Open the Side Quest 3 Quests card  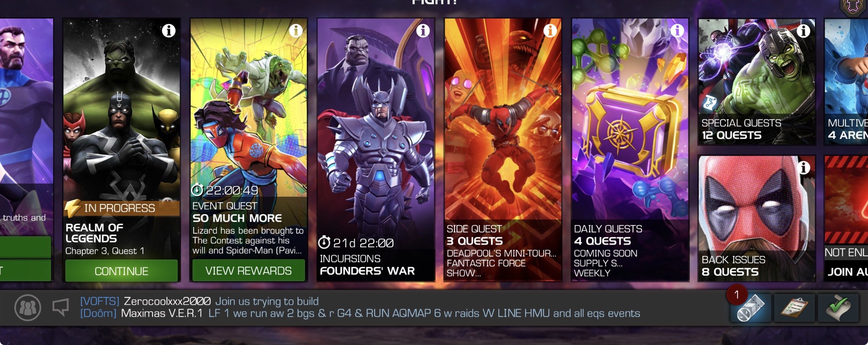click(503, 150)
